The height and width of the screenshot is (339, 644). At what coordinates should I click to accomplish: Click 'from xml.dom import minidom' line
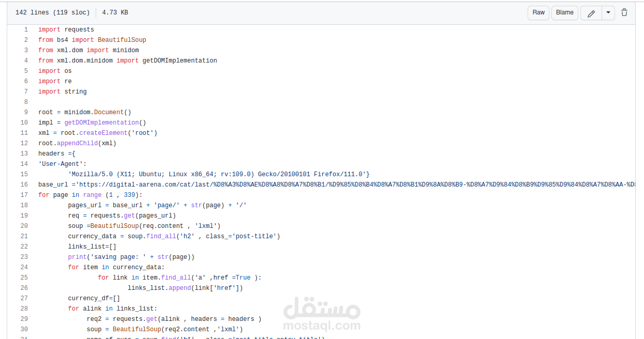(88, 50)
